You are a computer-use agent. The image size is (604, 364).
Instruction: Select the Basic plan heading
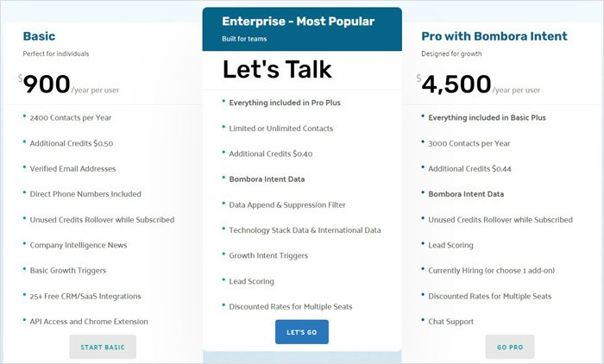39,36
